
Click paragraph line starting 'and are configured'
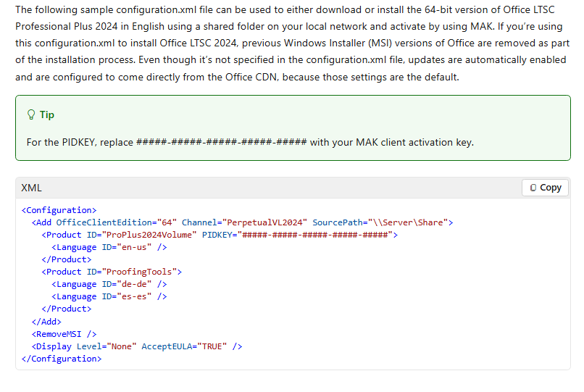[237, 77]
